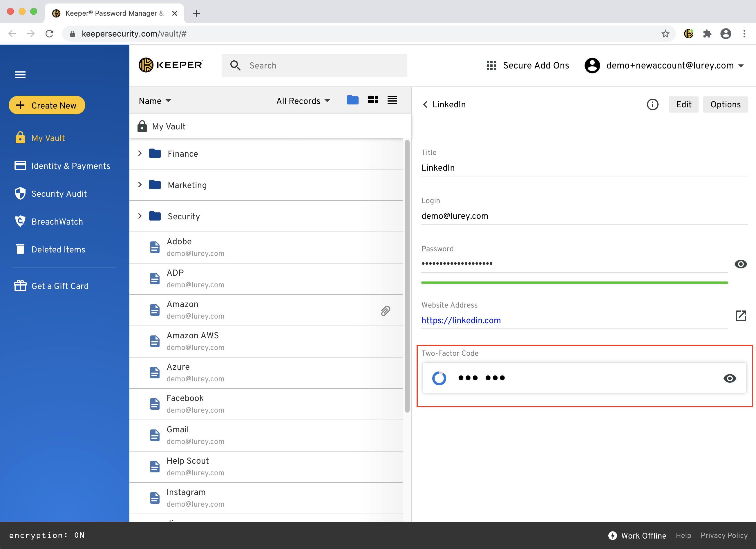Expand the Security folder
The width and height of the screenshot is (756, 549).
(x=140, y=216)
